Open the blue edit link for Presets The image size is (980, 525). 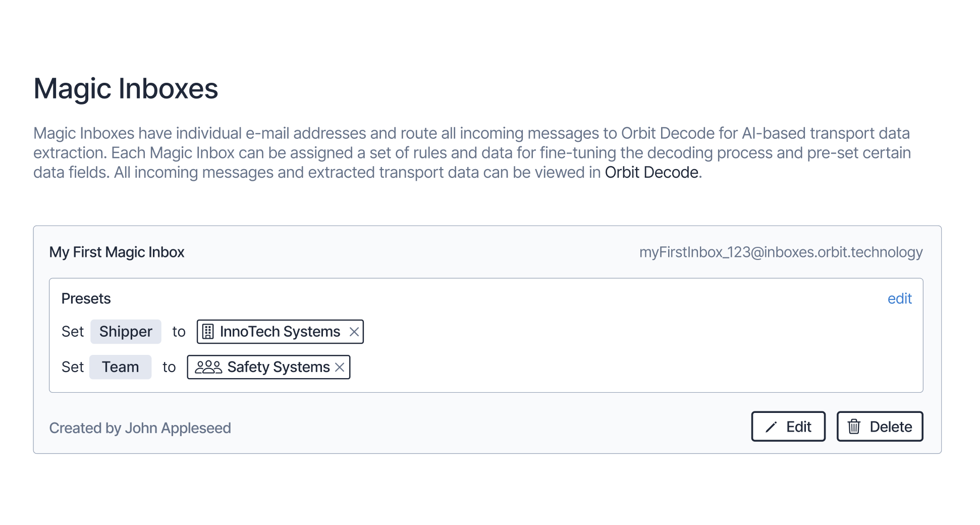[x=899, y=299]
